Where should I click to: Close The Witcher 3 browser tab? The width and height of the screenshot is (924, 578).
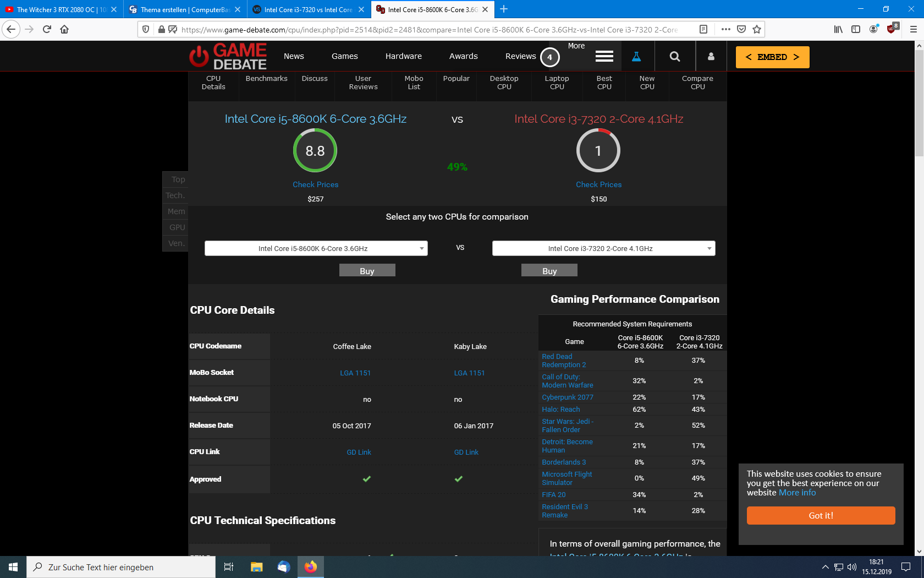[x=114, y=9]
